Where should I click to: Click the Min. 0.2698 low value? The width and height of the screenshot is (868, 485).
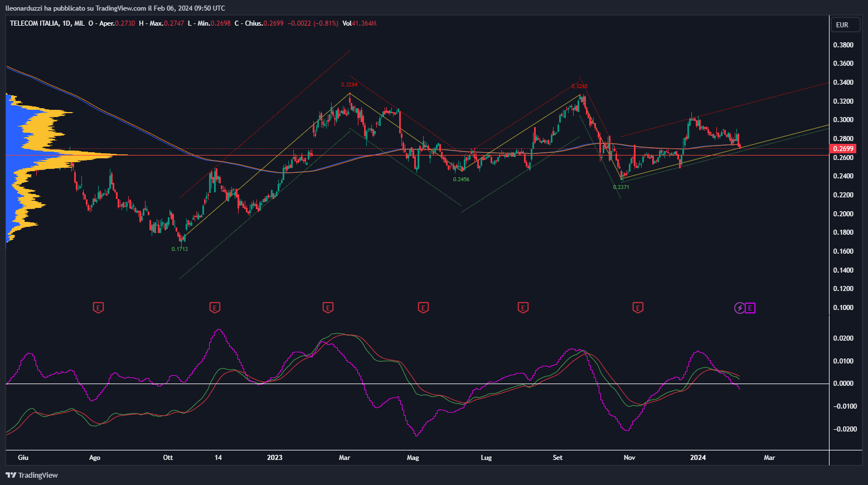click(213, 23)
